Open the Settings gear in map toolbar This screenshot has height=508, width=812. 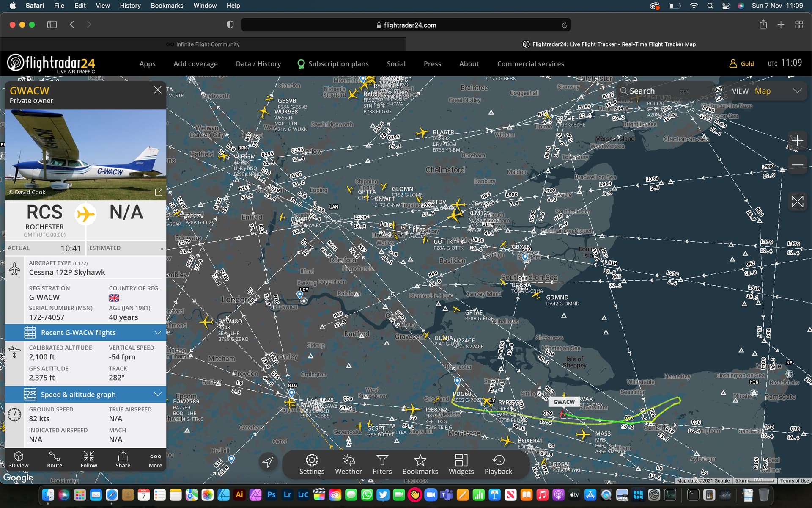[312, 464]
